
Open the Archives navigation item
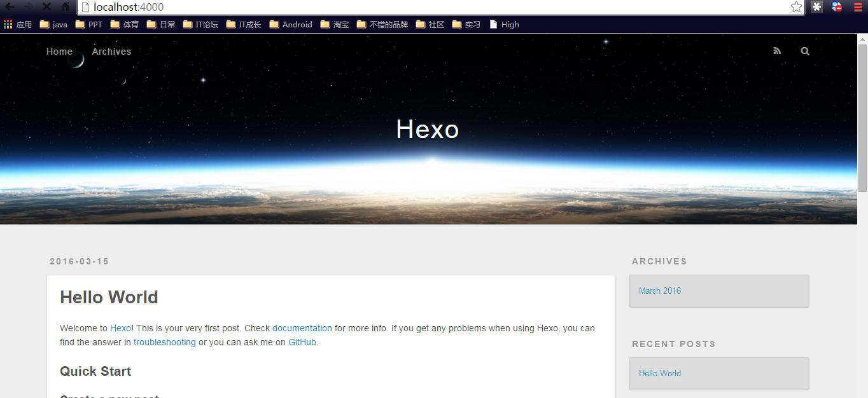(x=111, y=51)
